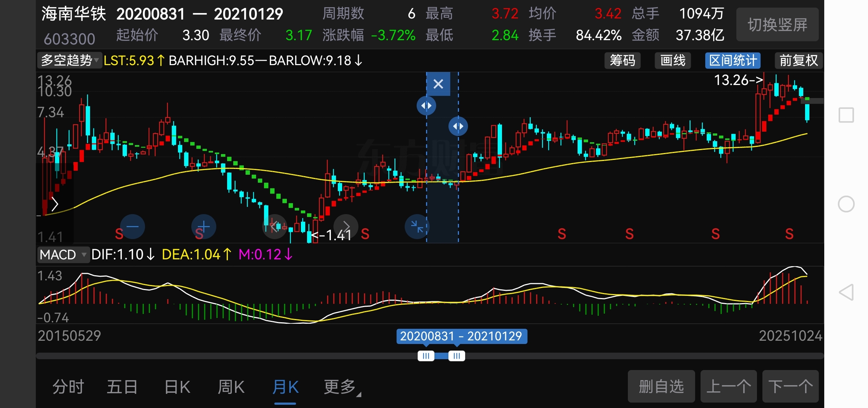Click the left interval boundary drag handle
This screenshot has width=868, height=408.
[x=426, y=106]
